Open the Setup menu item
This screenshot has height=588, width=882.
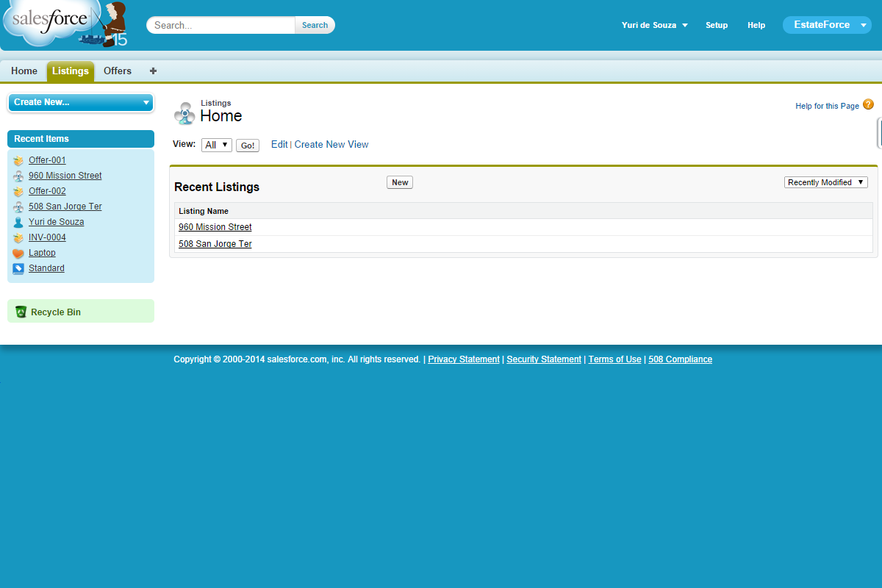717,25
